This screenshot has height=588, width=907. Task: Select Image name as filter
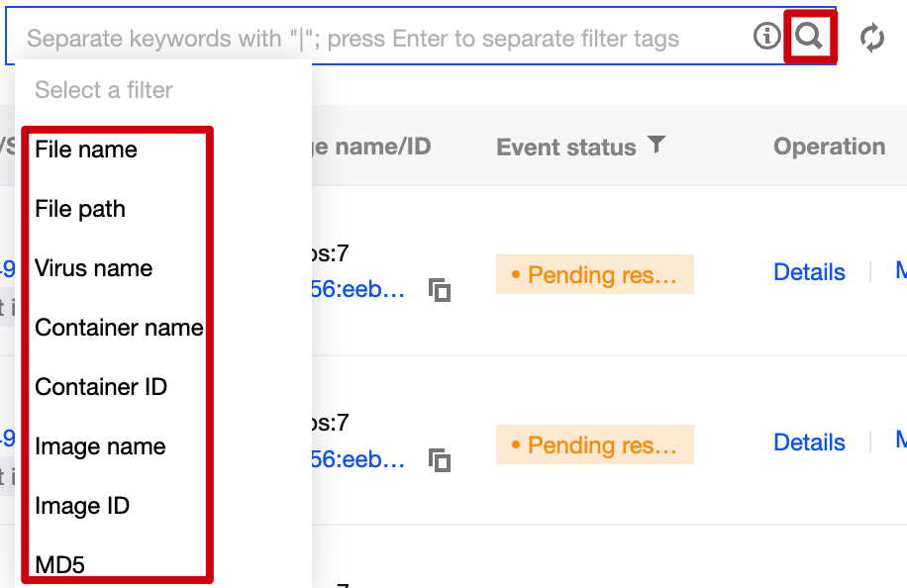click(100, 446)
